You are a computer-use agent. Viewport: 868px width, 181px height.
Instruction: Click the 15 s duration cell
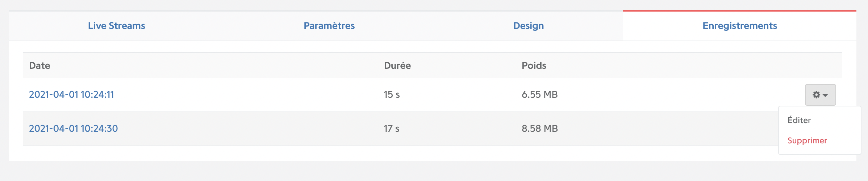tap(392, 94)
